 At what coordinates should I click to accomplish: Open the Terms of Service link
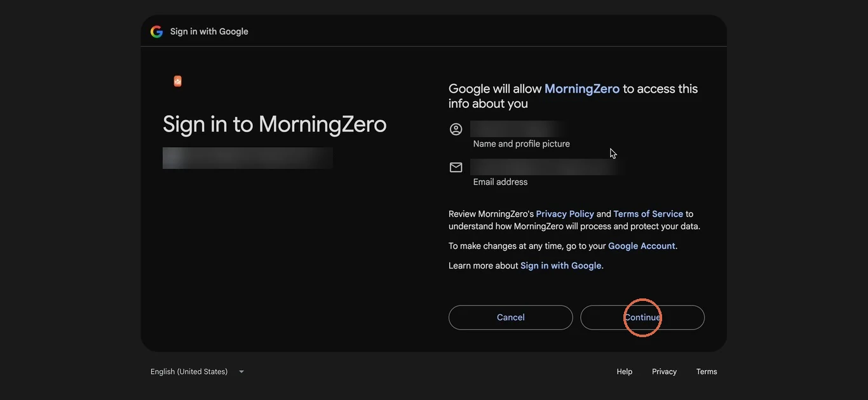coord(648,214)
